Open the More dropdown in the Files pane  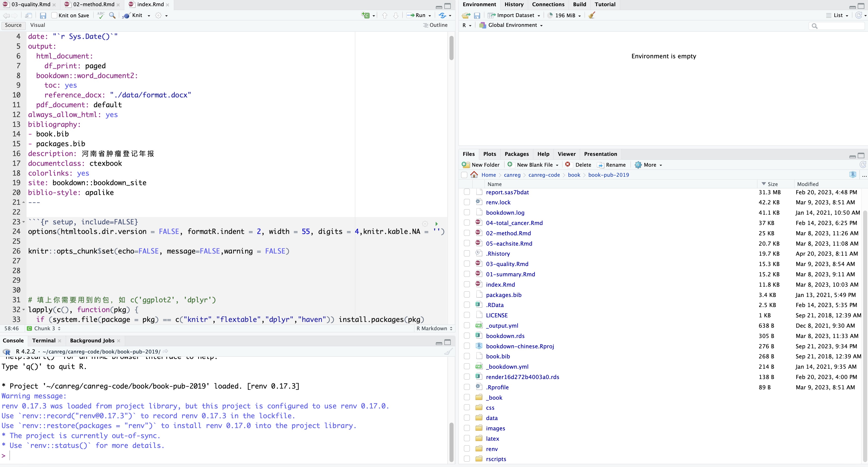click(x=648, y=165)
